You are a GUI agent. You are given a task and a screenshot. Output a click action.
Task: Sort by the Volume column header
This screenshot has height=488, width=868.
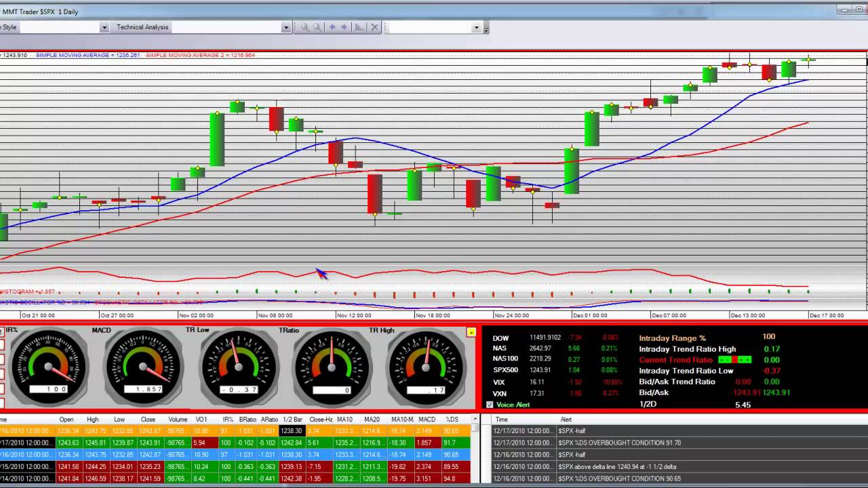(178, 420)
